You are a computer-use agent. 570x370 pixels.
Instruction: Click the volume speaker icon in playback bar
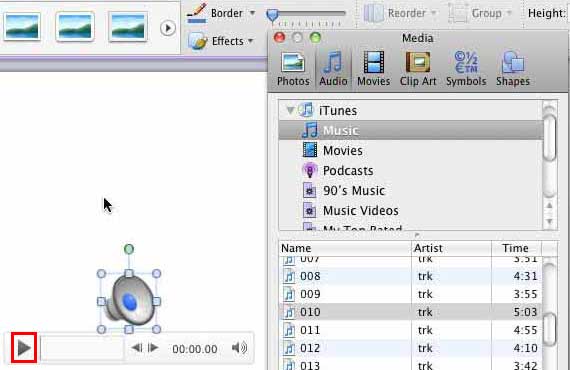pos(239,348)
